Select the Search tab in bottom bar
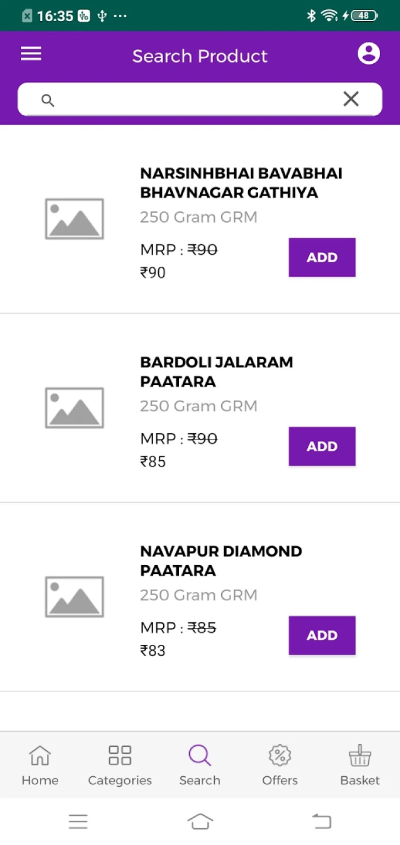The image size is (400, 845). 199,765
